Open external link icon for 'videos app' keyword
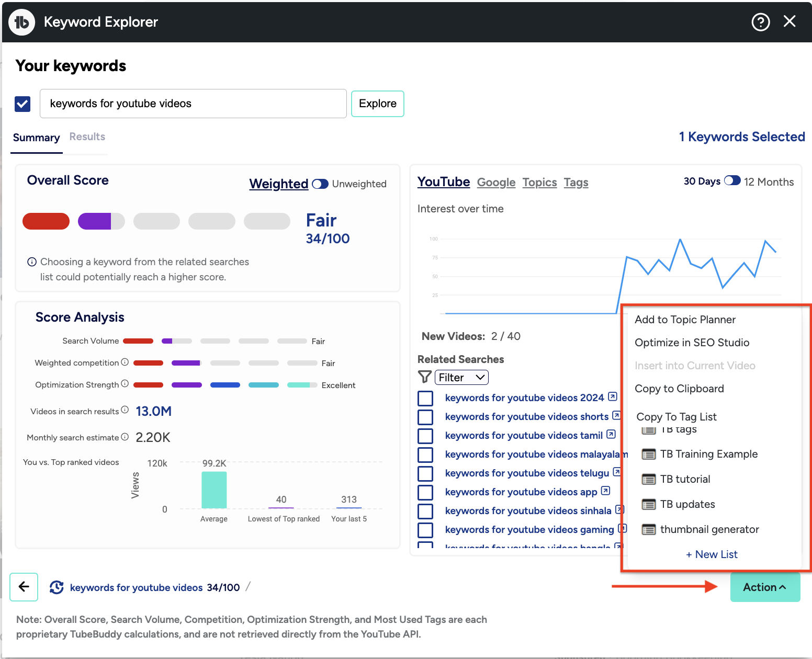 [x=605, y=491]
